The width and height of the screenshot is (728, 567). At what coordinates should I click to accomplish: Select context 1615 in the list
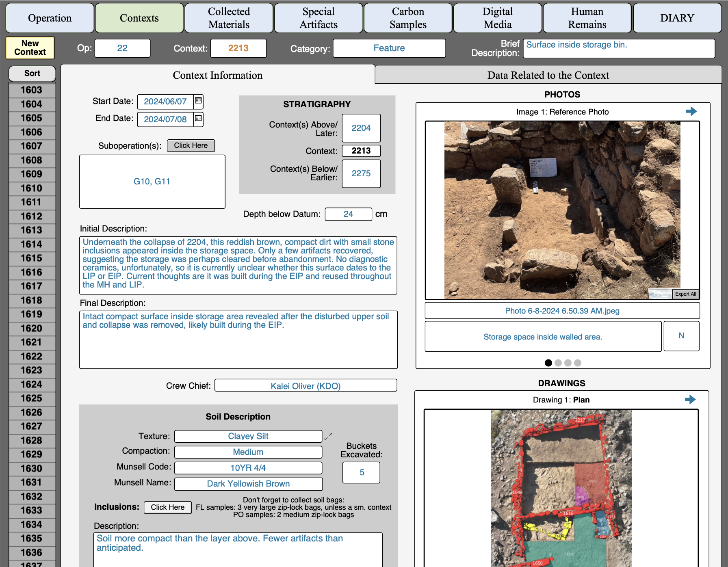click(32, 258)
